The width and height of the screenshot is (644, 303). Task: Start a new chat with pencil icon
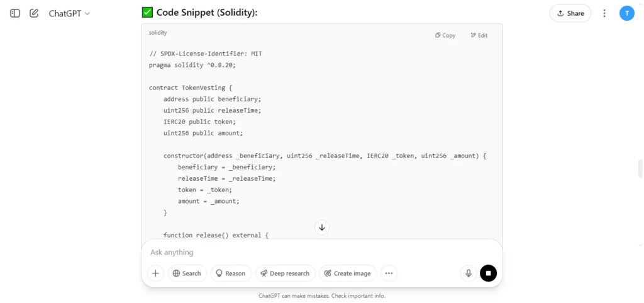(34, 13)
